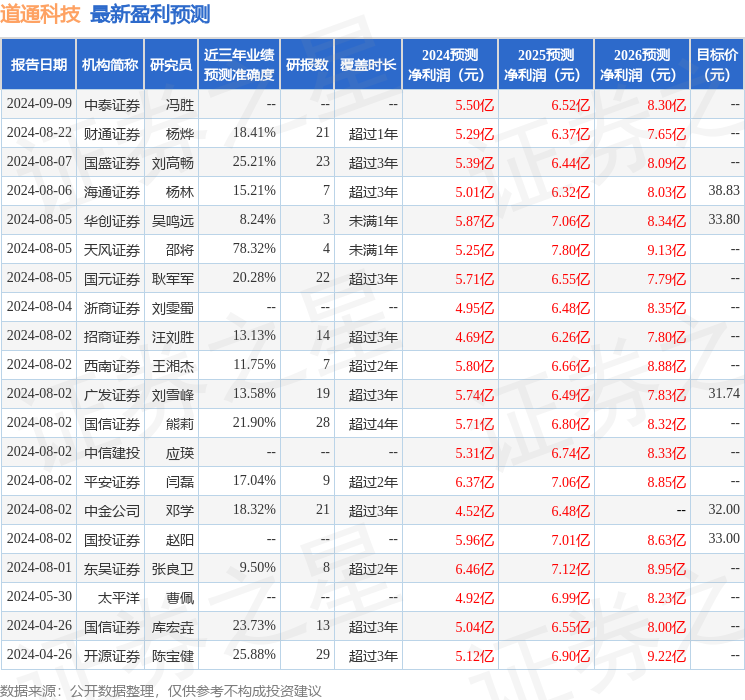
Task: Click the 西南证券 institution cell
Action: [112, 366]
